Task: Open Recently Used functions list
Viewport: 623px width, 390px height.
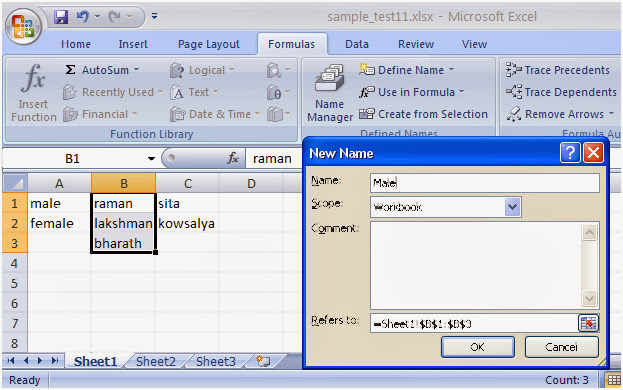Action: coord(113,92)
